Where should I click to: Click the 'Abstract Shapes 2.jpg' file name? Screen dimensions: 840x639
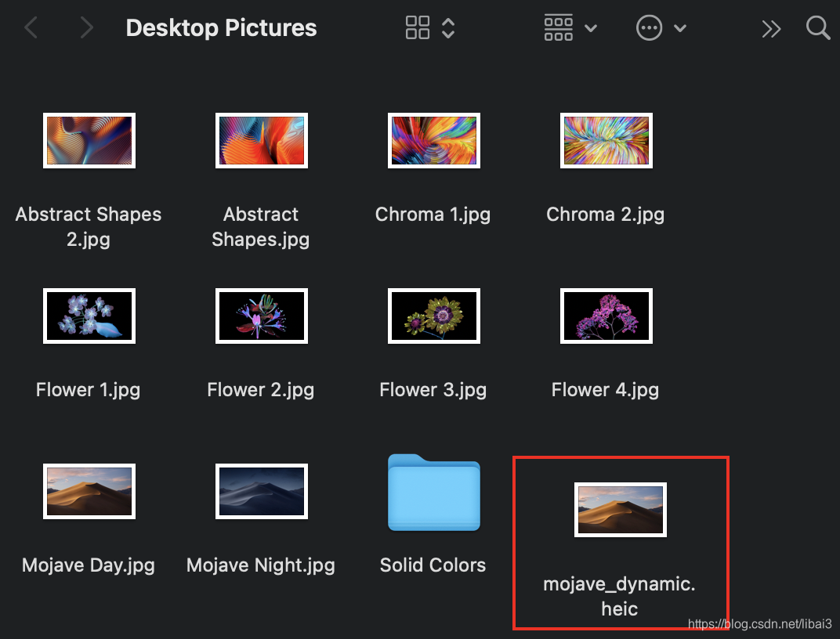tap(89, 227)
